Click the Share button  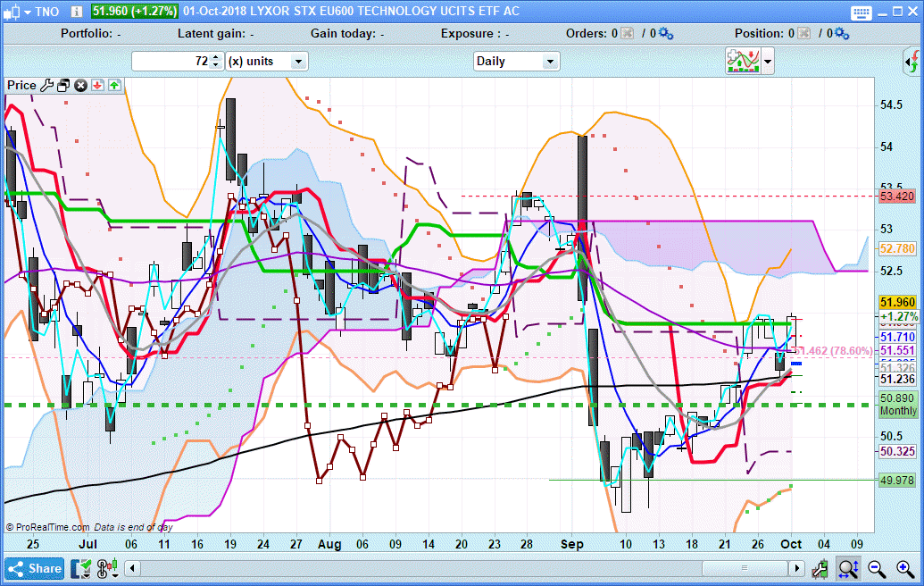35,569
